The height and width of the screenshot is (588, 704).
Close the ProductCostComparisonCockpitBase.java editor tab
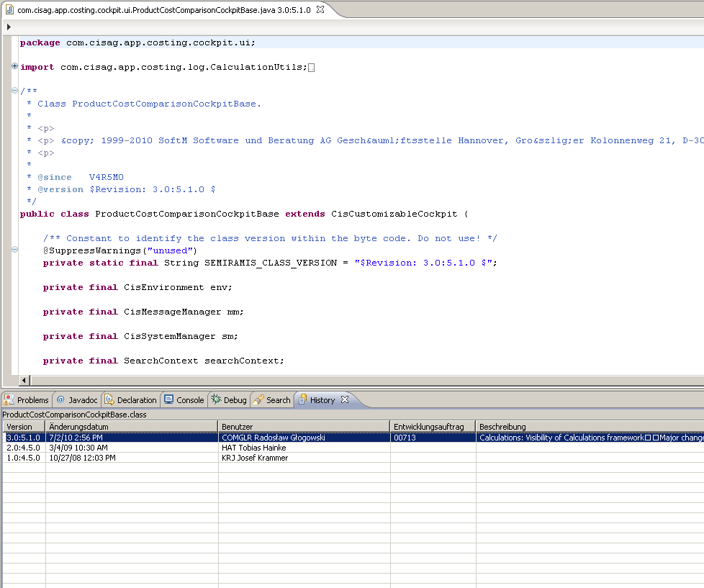coord(320,10)
